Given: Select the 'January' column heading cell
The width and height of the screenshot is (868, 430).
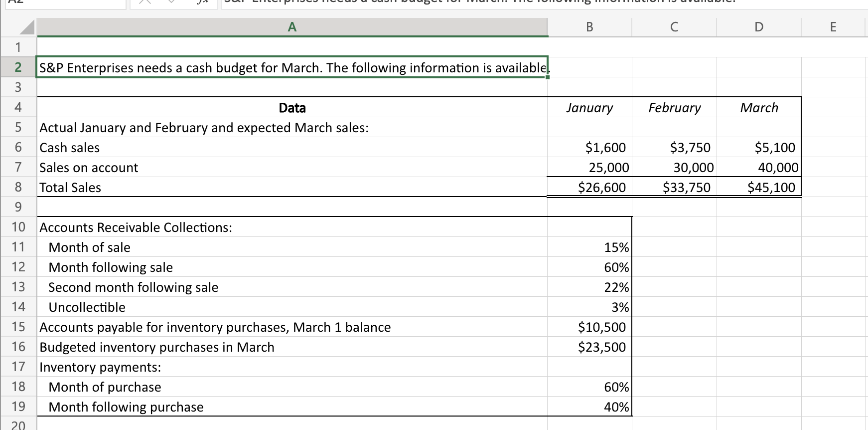Looking at the screenshot, I should 589,107.
